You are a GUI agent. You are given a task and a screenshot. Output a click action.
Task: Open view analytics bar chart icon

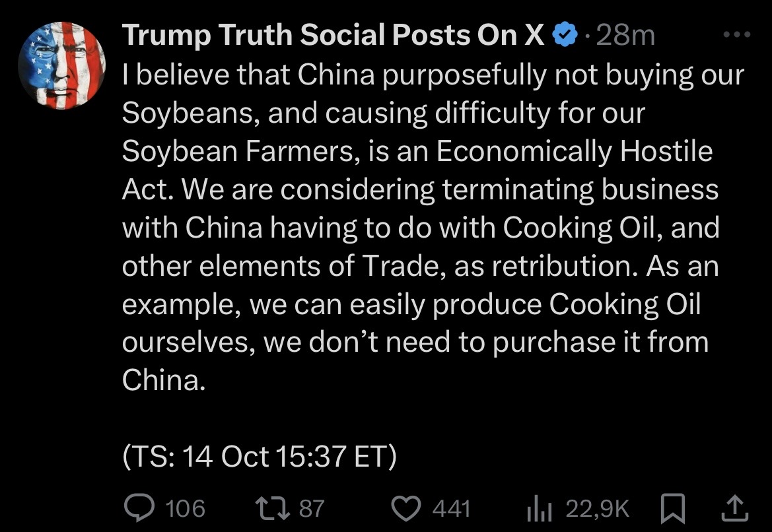pyautogui.click(x=539, y=508)
